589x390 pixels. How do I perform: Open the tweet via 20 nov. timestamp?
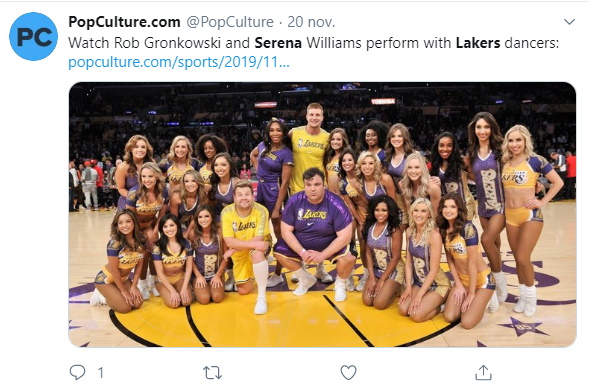click(x=311, y=22)
